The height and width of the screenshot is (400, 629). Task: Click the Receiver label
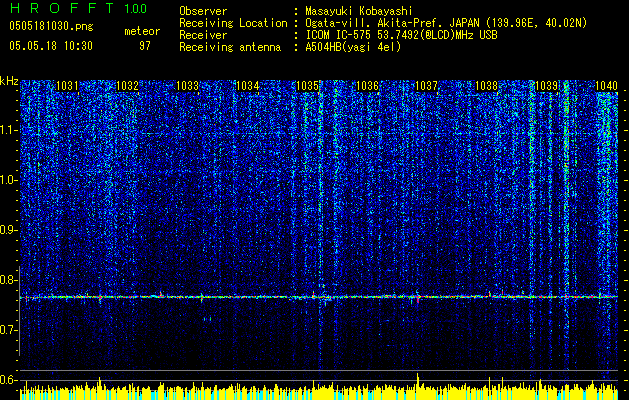point(203,35)
